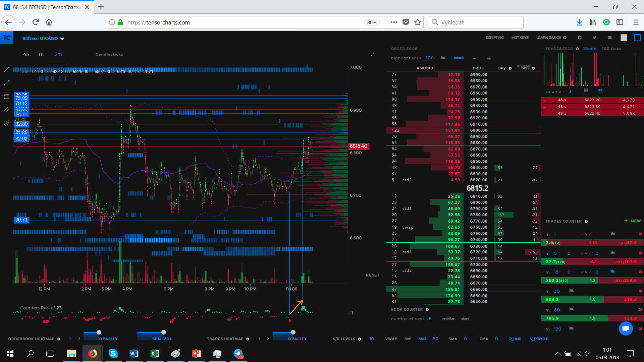
Task: Click the speaker icon in trades feed
Action: point(600,90)
